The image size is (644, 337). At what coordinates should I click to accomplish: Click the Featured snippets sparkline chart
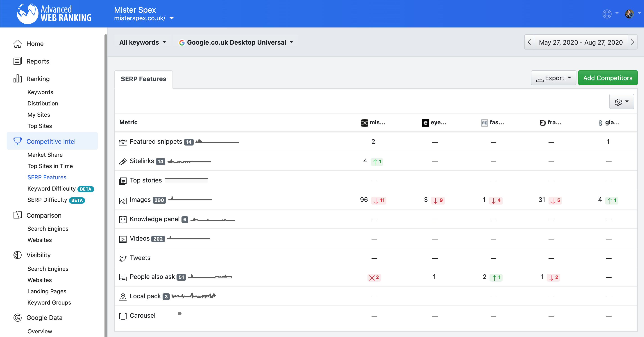tap(217, 141)
